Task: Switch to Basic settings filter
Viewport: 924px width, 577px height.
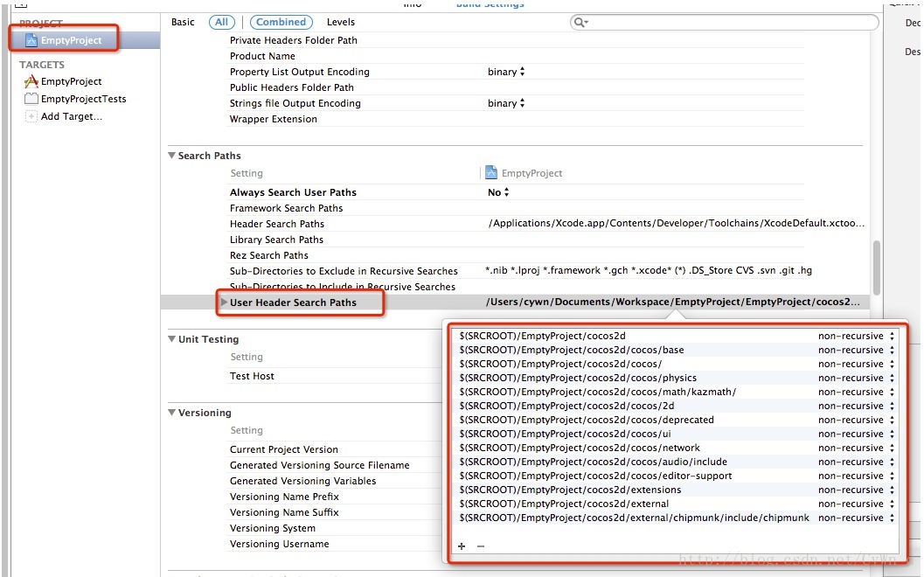Action: click(183, 22)
